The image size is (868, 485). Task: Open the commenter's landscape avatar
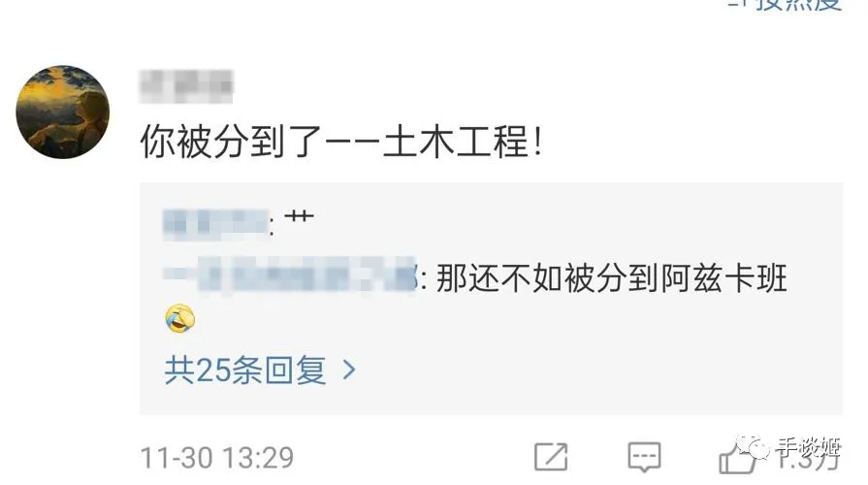62,112
